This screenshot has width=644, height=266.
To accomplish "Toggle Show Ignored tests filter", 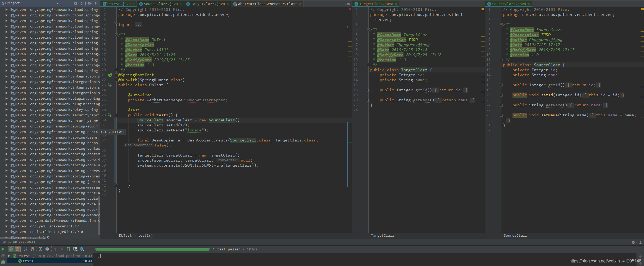I will coord(17,249).
